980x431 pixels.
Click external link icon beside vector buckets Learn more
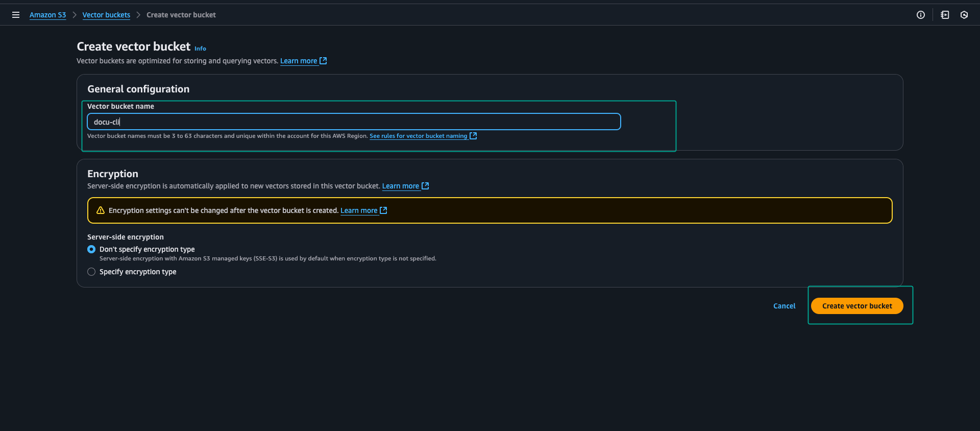coord(323,61)
